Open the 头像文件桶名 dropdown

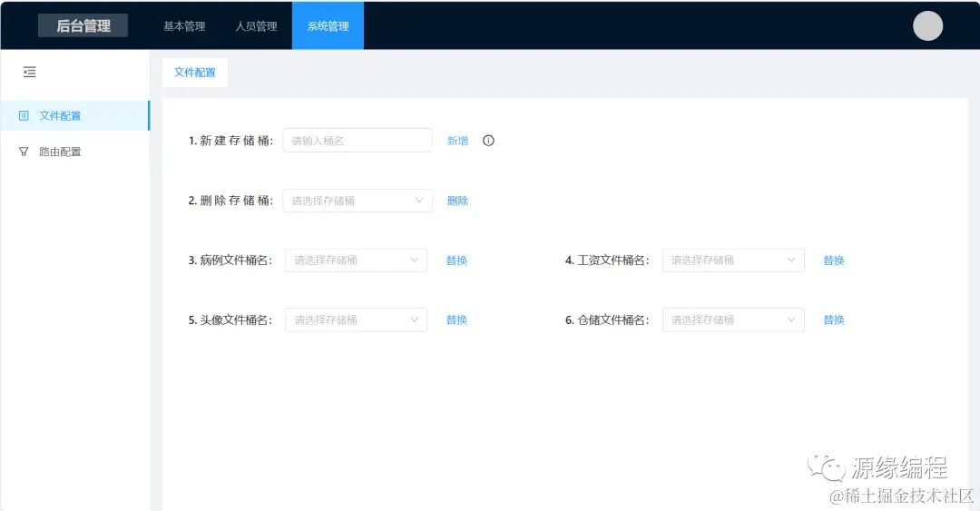tap(357, 319)
